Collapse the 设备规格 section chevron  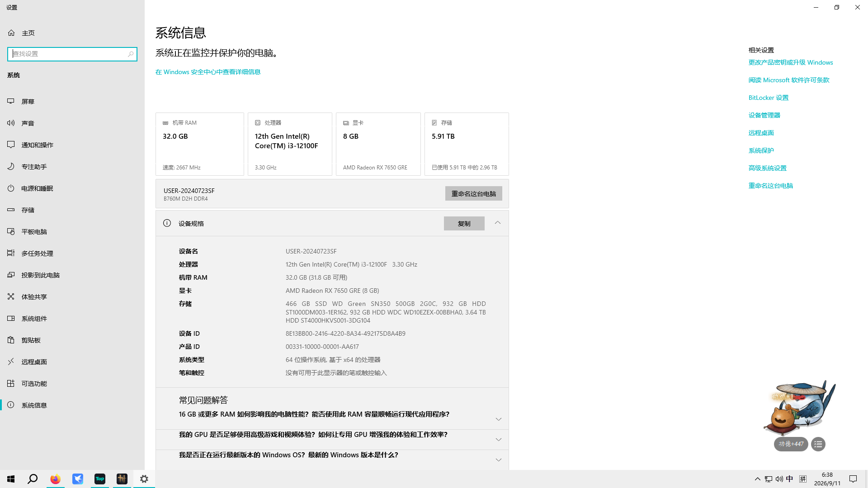pos(498,223)
